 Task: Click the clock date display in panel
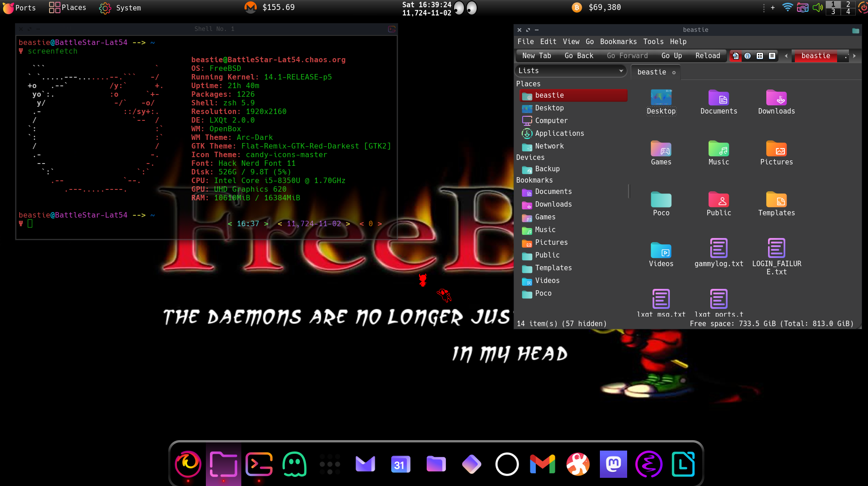point(427,9)
